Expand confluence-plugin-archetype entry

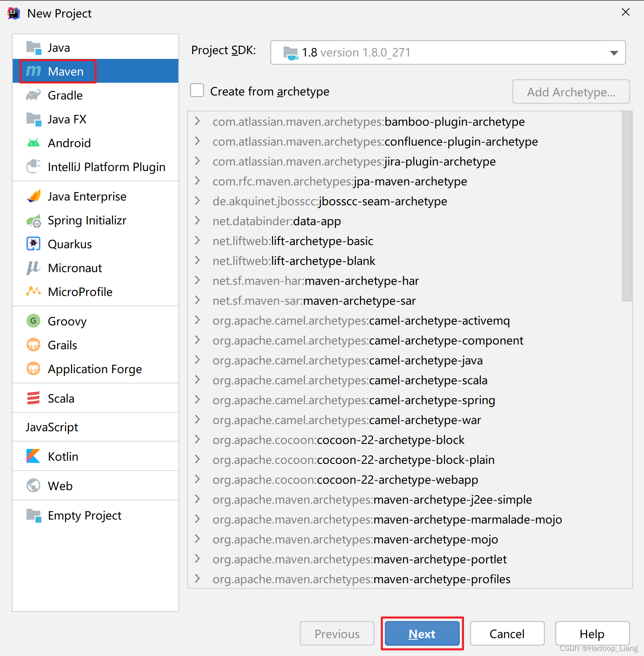pyautogui.click(x=197, y=141)
